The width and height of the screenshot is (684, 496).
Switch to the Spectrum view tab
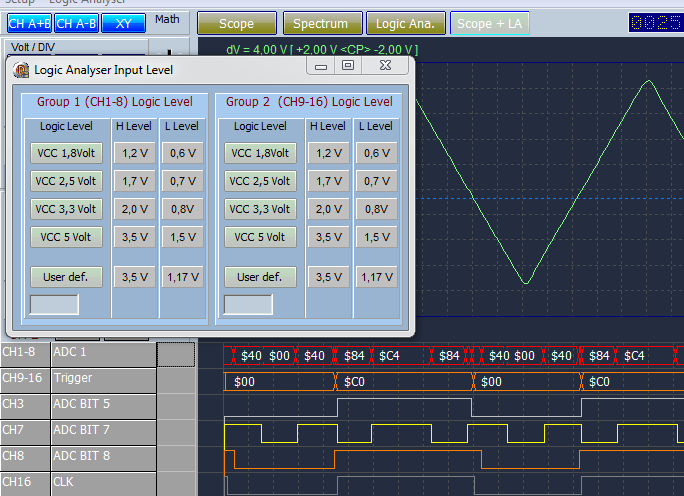coord(322,24)
